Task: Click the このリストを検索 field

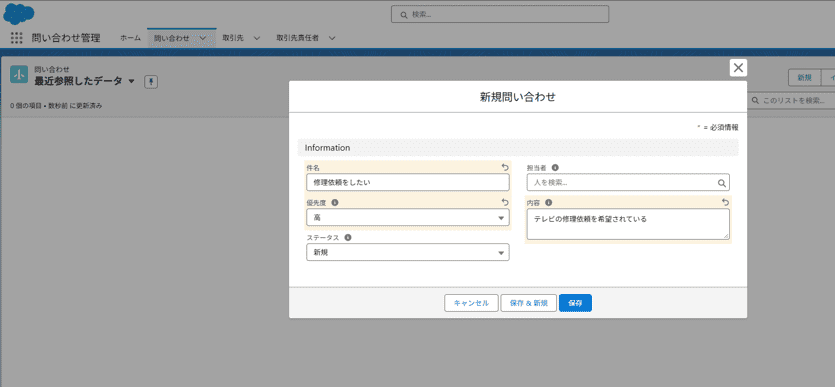Action: click(x=791, y=100)
